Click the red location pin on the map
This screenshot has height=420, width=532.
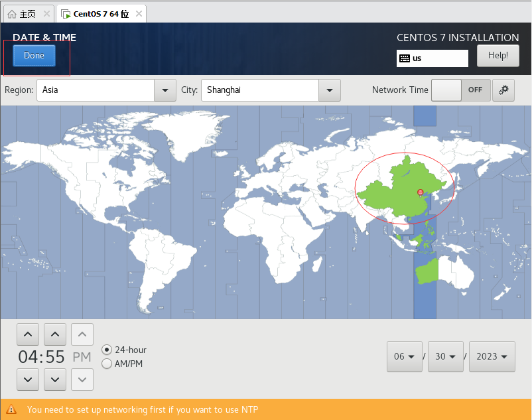pyautogui.click(x=421, y=192)
